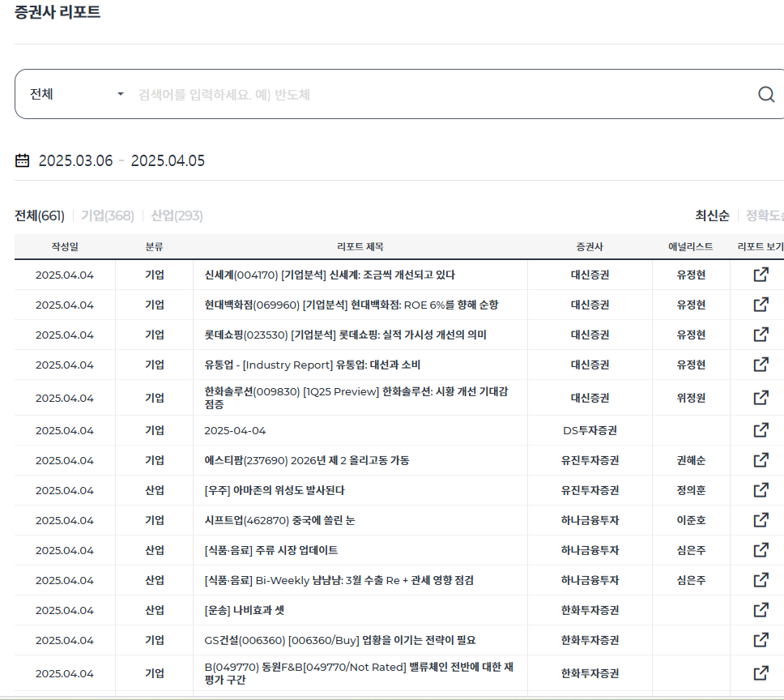Open 에스티팜 2026년 제 2 올리고동 가동 title
784x700 pixels.
click(306, 460)
